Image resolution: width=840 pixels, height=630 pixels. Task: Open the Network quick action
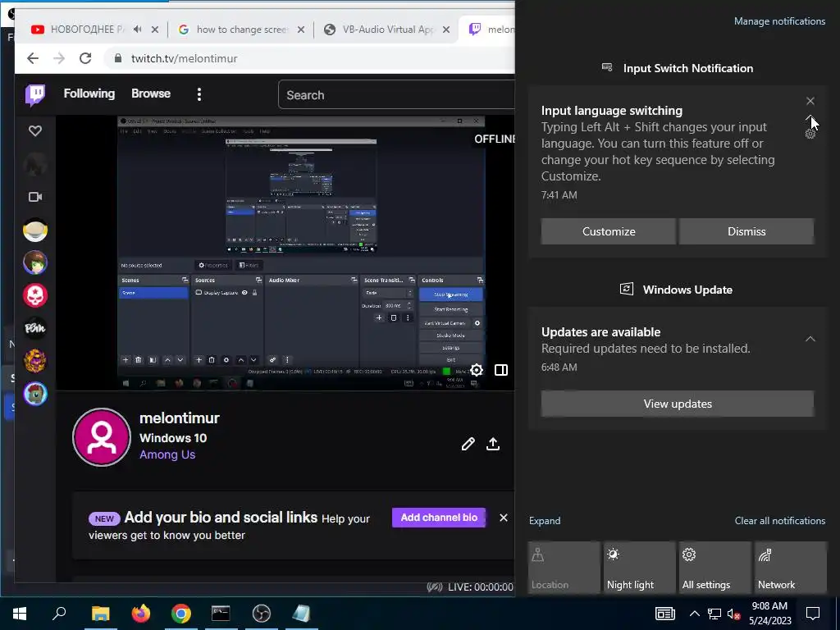click(791, 568)
